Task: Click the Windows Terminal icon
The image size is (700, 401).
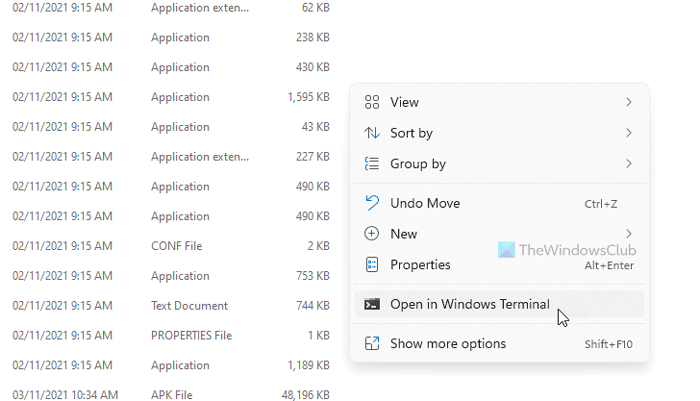Action: pos(372,305)
